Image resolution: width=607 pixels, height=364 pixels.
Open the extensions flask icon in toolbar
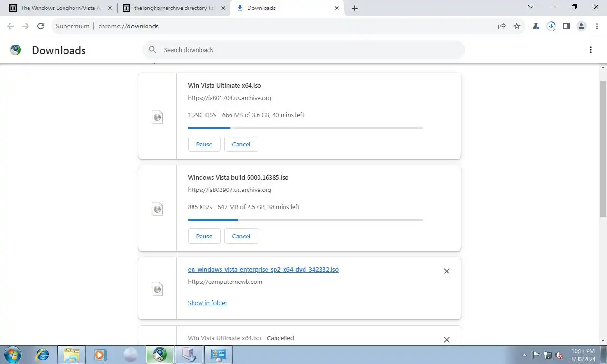pyautogui.click(x=536, y=26)
